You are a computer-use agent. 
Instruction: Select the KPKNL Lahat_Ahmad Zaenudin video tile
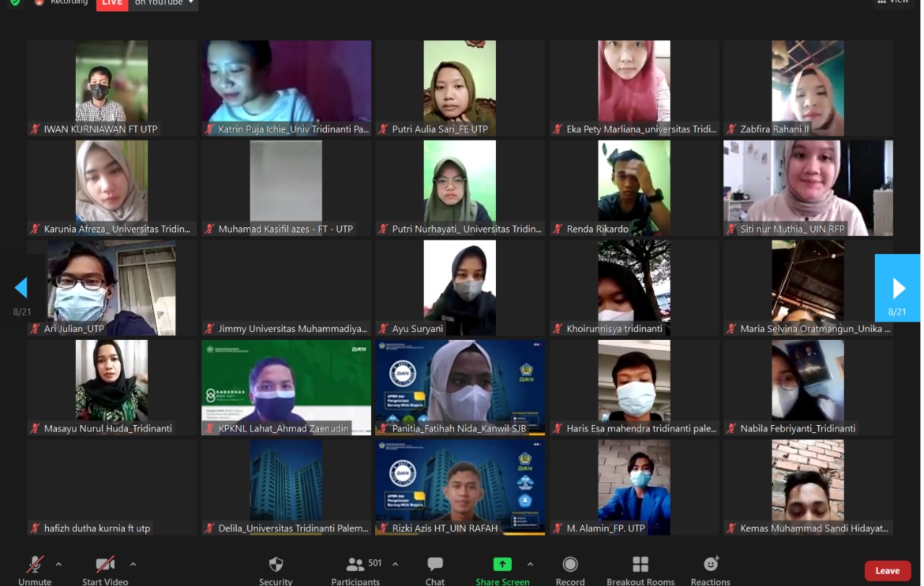tap(286, 388)
